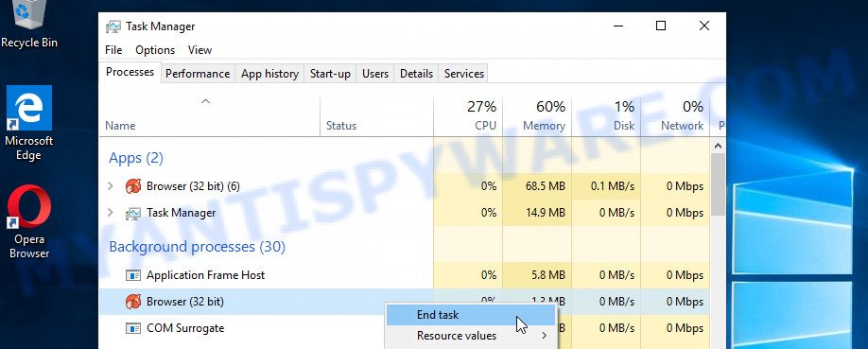Open the File menu
The height and width of the screenshot is (349, 868).
tap(113, 50)
